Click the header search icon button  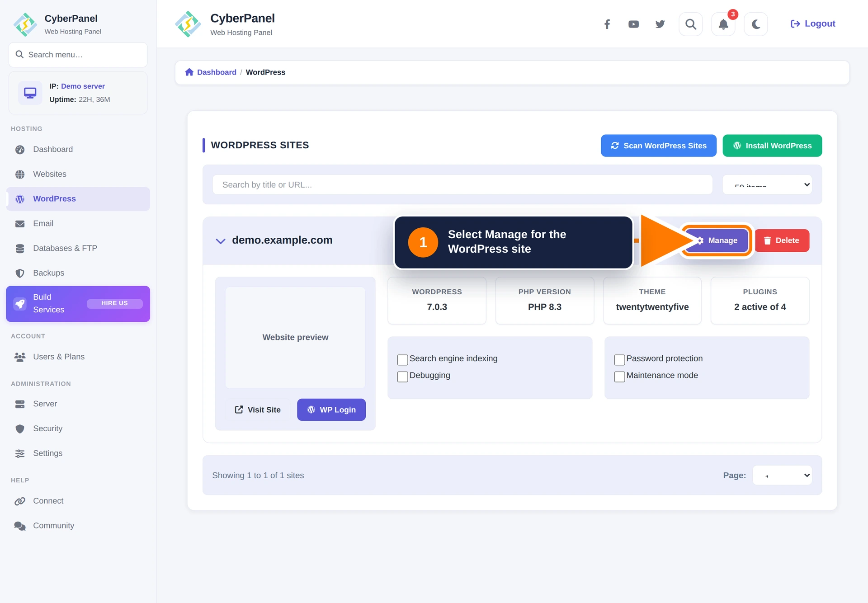[x=691, y=24]
